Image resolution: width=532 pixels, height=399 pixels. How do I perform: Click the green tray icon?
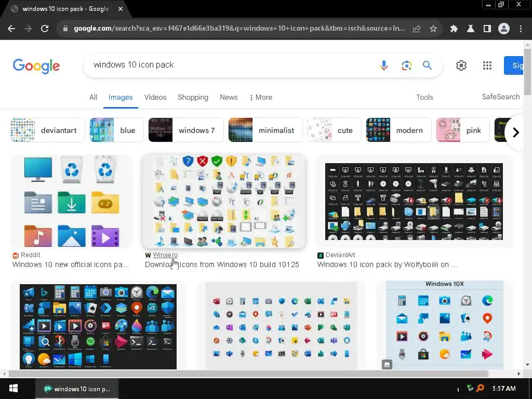[470, 388]
